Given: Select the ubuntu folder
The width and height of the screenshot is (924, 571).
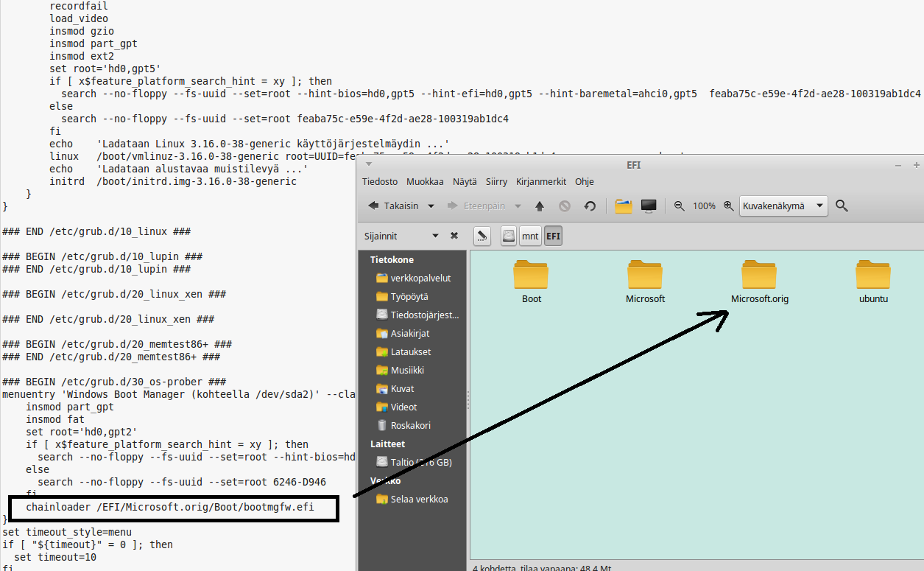Looking at the screenshot, I should click(874, 281).
